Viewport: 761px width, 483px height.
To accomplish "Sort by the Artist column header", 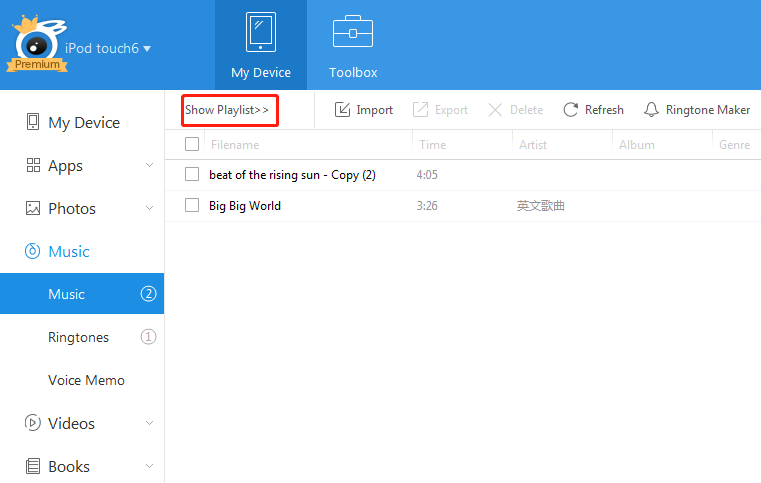I will point(533,145).
